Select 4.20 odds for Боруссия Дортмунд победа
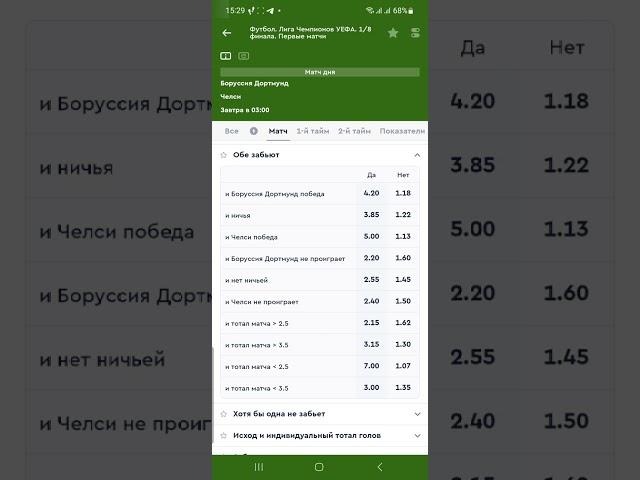Screen dimensions: 640x480 (371, 193)
